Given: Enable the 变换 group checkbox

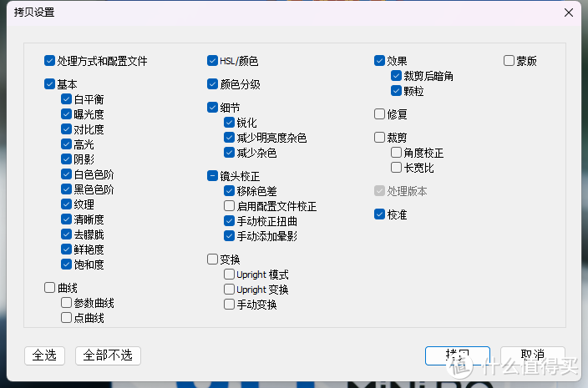Looking at the screenshot, I should 212,260.
